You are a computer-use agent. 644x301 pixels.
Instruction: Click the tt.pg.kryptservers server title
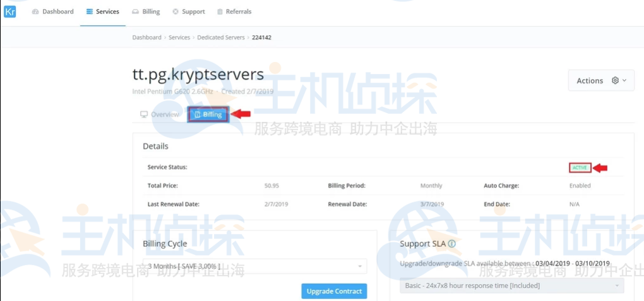[198, 74]
